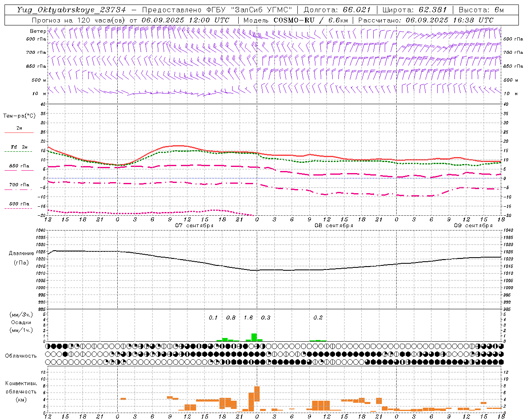Viewport: 525px width, 420px height.
Task: Click the (мм/3ч.) precipitation unit label
Action: [21, 315]
